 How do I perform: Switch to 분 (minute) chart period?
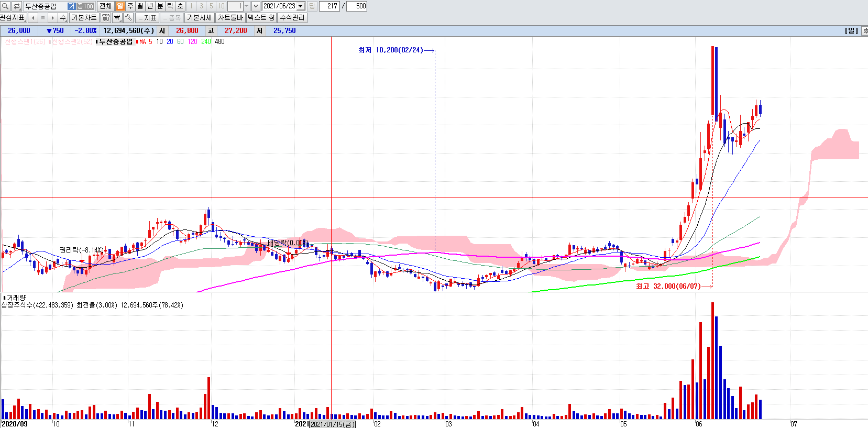pyautogui.click(x=160, y=6)
